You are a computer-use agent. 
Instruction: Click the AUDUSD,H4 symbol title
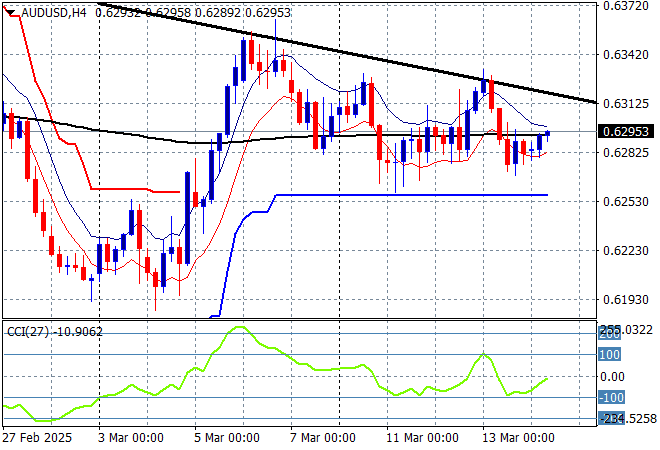click(x=54, y=13)
